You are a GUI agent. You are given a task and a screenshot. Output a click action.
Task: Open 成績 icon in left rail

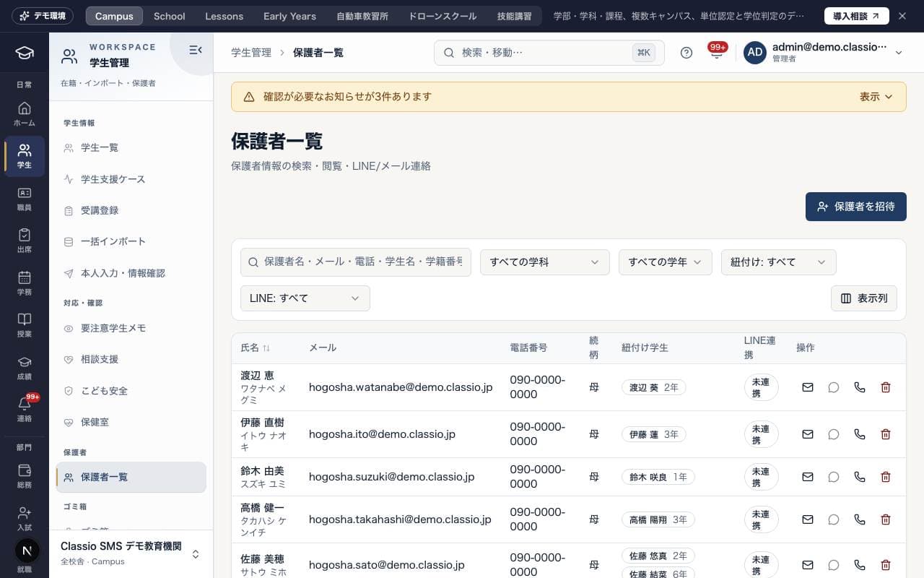pos(25,368)
